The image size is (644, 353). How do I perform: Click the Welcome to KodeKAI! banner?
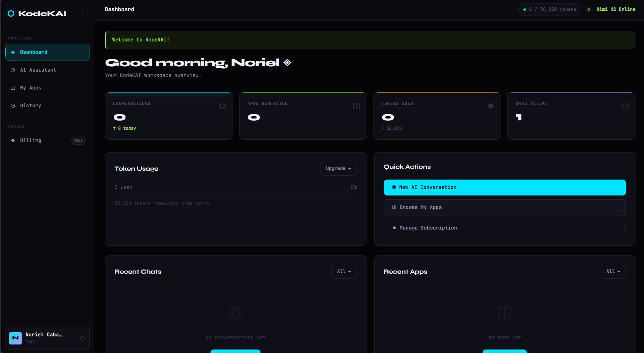(x=370, y=40)
